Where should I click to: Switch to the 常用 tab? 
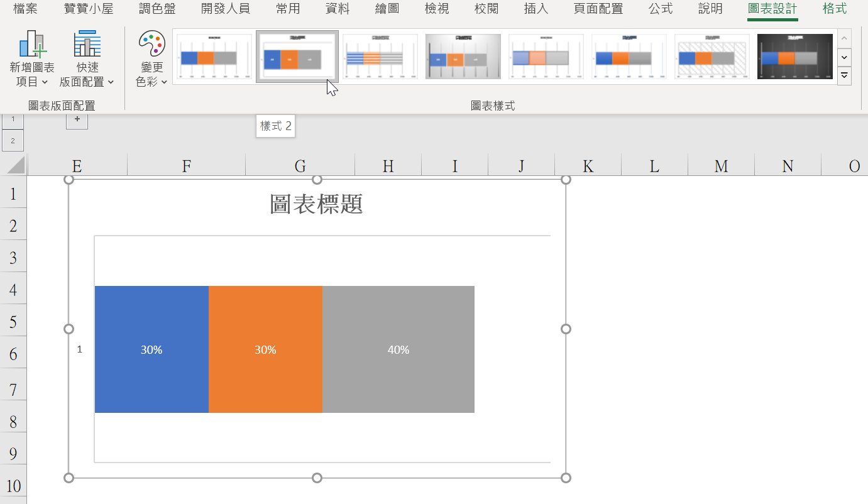click(x=288, y=9)
